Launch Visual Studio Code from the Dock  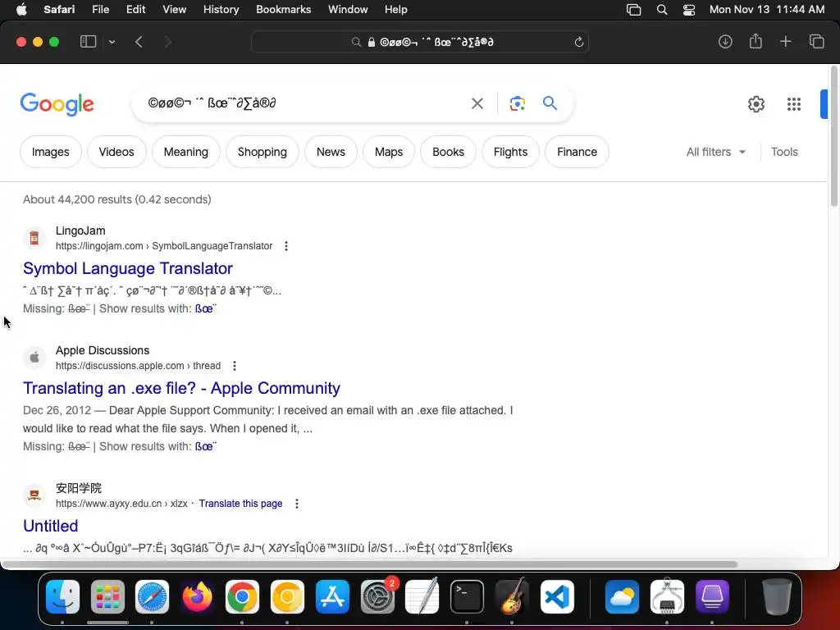click(557, 596)
